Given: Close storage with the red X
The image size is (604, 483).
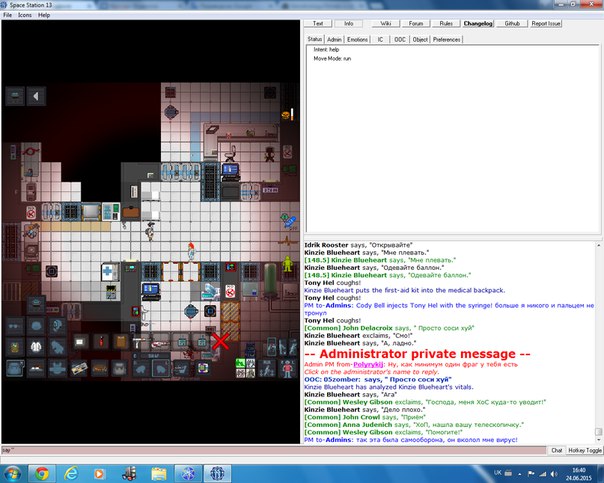Looking at the screenshot, I should click(x=220, y=341).
